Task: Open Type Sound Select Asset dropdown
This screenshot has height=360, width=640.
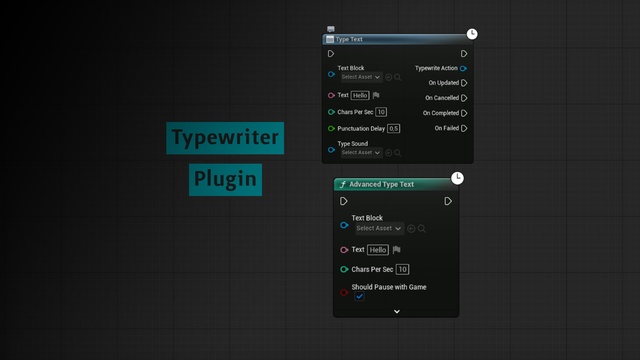Action: pyautogui.click(x=361, y=153)
